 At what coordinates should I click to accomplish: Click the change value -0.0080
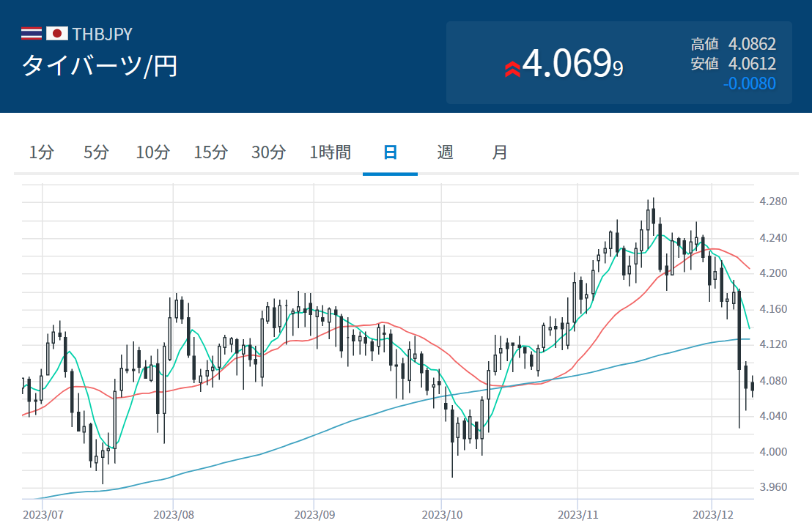tap(749, 84)
